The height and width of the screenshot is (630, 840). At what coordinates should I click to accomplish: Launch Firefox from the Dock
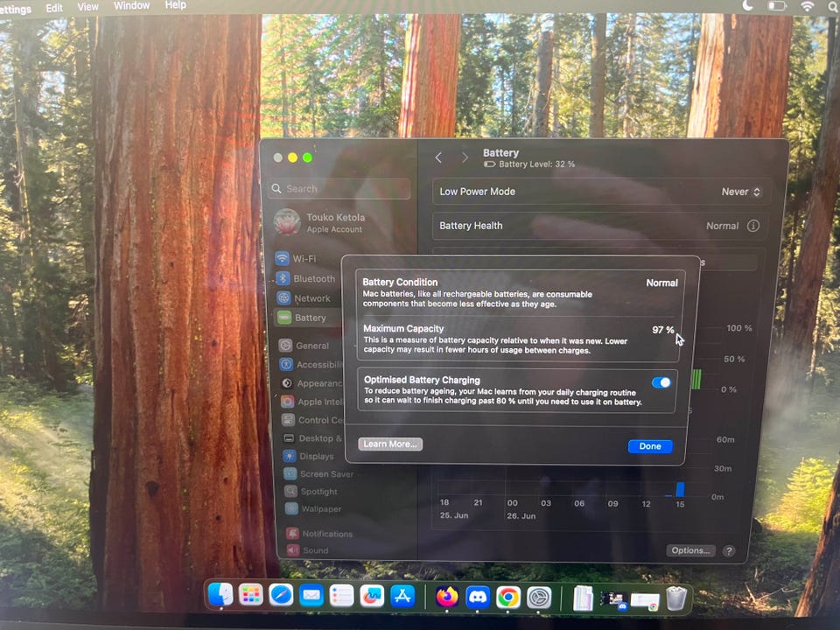[447, 597]
